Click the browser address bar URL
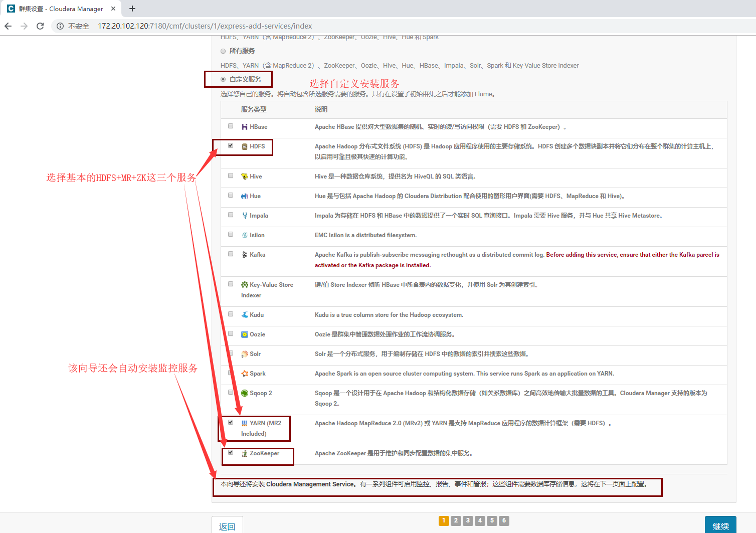The width and height of the screenshot is (756, 533). (x=205, y=26)
